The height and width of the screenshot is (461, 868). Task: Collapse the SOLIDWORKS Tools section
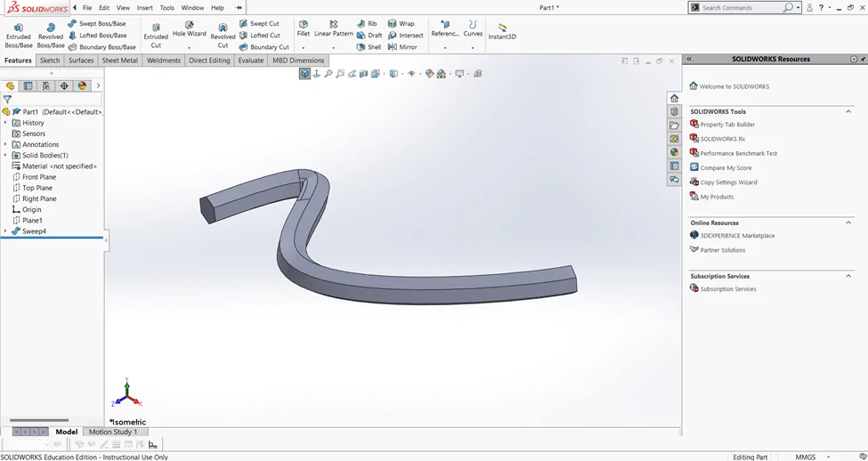pos(848,112)
